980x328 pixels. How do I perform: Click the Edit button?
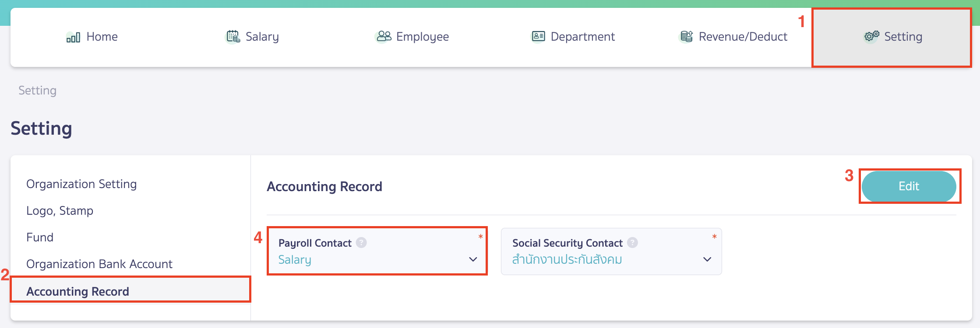[x=910, y=186]
